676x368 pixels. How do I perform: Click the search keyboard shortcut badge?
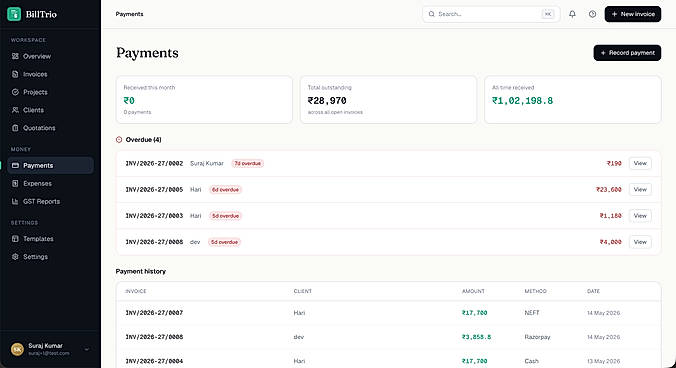click(548, 14)
